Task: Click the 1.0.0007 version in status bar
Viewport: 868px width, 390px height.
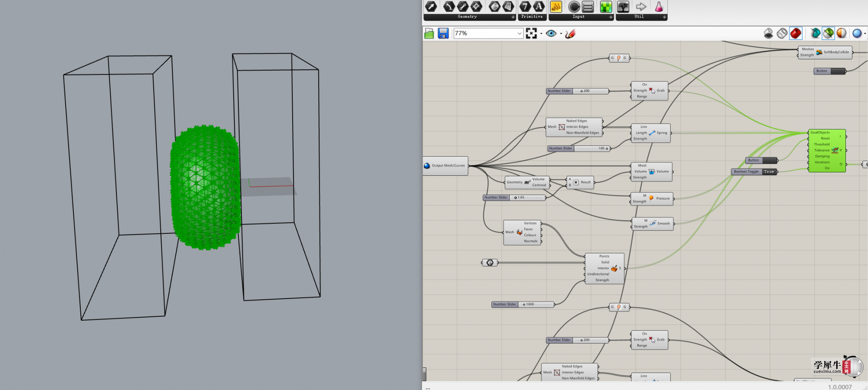Action: (x=840, y=387)
